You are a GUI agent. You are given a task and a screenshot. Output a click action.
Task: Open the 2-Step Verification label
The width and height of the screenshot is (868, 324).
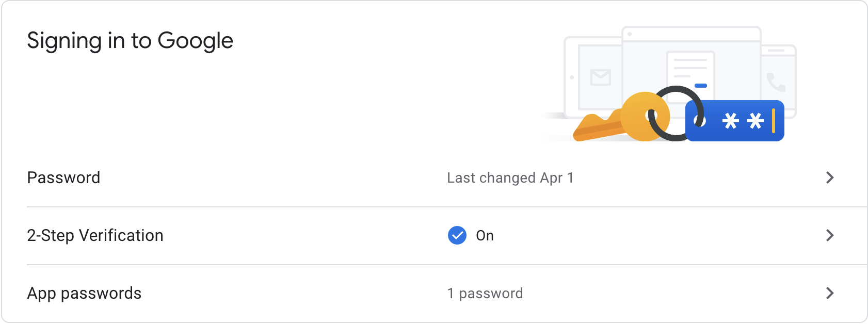[95, 235]
